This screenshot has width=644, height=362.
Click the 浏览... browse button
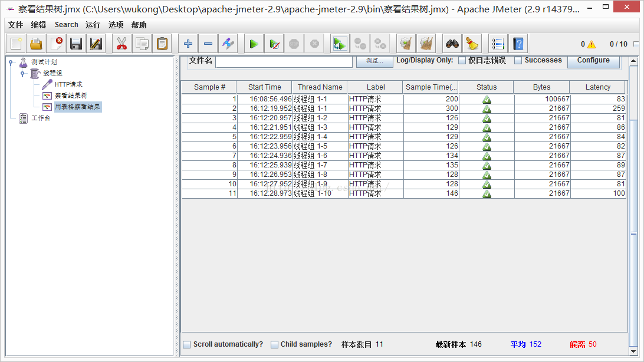pos(374,61)
